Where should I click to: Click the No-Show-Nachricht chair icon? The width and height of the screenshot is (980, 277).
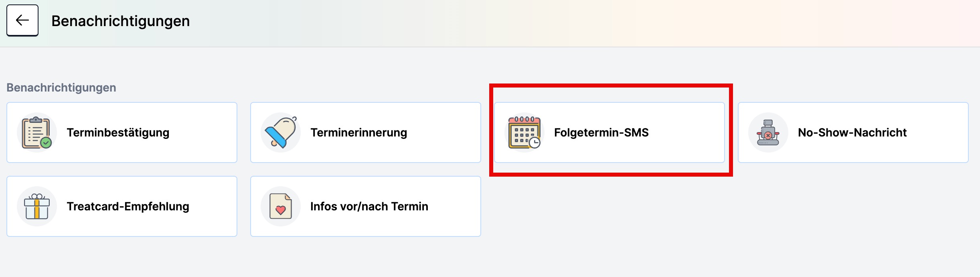click(x=768, y=132)
